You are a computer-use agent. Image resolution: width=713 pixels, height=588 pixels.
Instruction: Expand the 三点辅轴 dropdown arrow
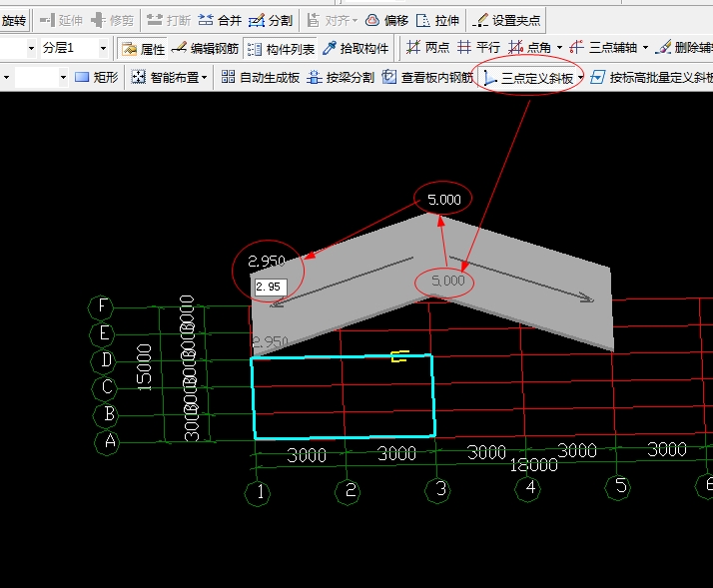pos(646,47)
